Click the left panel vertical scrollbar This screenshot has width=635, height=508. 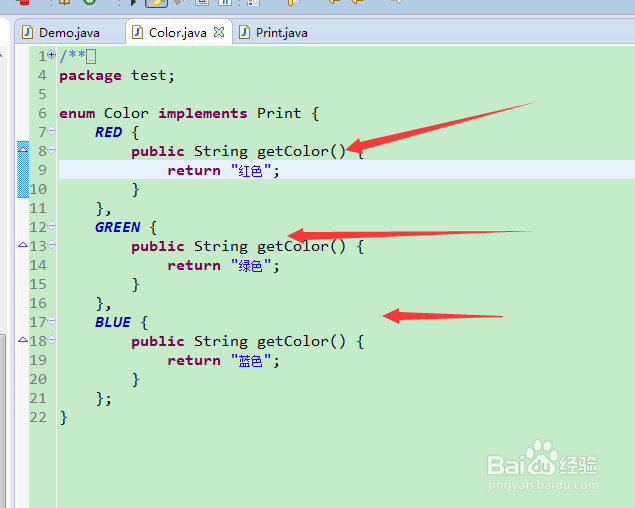click(3, 421)
